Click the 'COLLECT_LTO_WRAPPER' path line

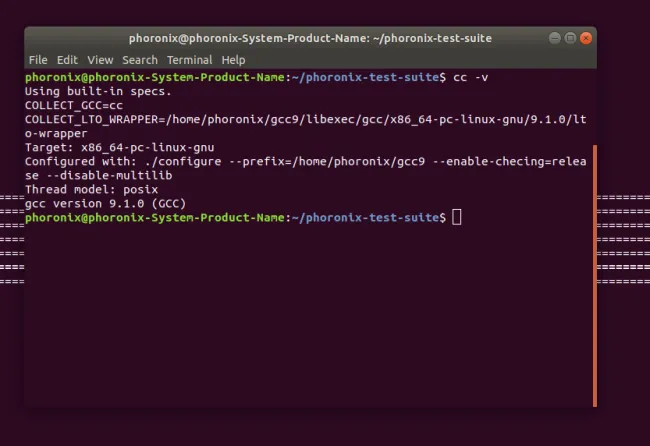tap(300, 118)
